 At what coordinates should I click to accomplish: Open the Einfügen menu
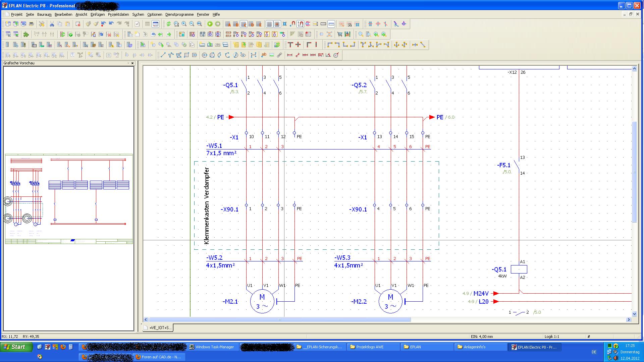point(98,14)
